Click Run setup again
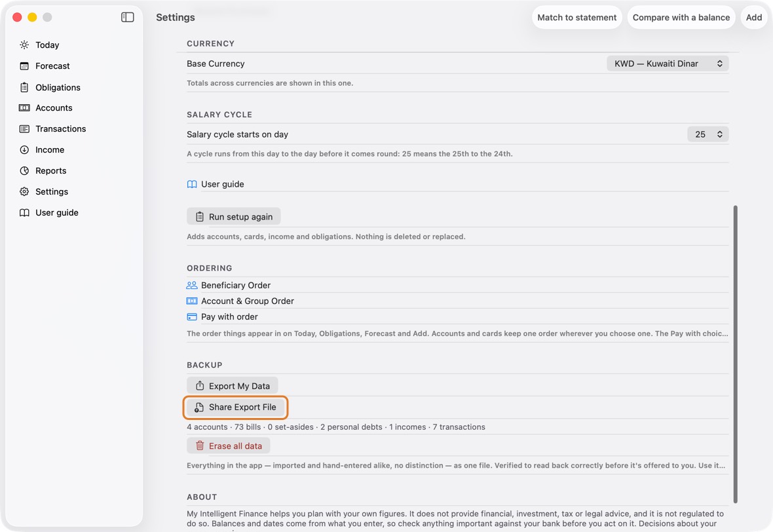The height and width of the screenshot is (532, 773). (x=234, y=217)
